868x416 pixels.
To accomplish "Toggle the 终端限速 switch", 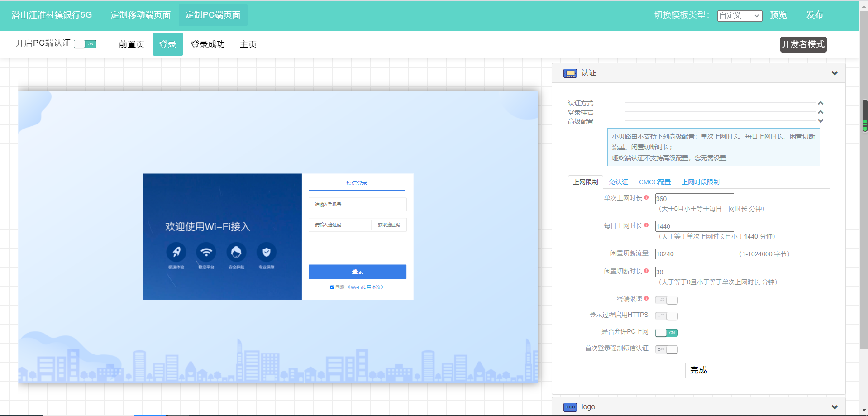I will [666, 300].
